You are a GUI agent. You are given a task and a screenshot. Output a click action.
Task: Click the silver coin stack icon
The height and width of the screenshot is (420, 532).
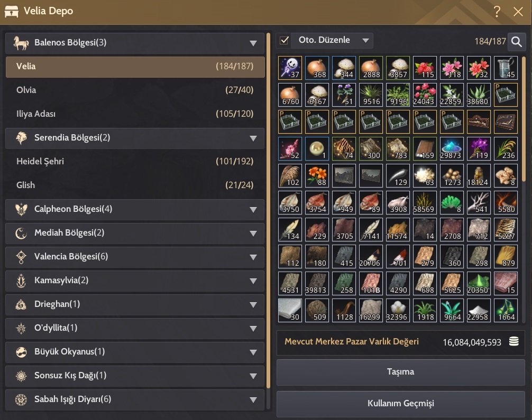513,341
